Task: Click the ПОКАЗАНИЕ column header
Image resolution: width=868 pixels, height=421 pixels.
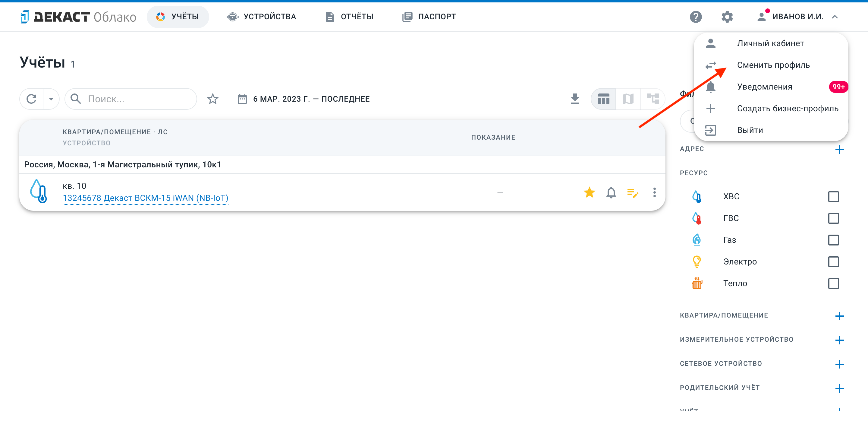Action: click(x=493, y=137)
